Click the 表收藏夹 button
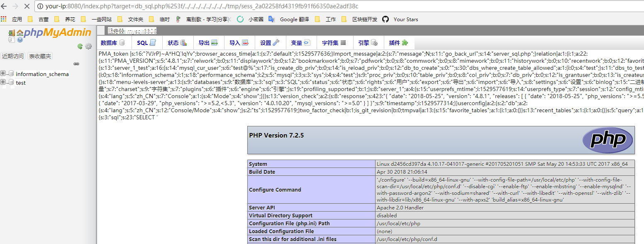The image size is (644, 244). point(40,56)
